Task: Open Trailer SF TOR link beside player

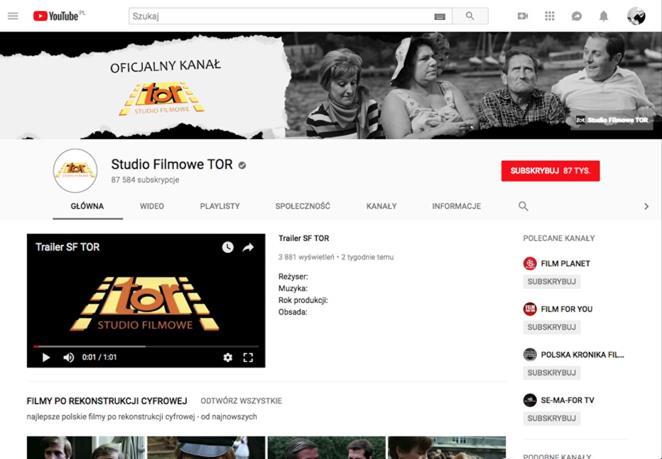Action: click(x=304, y=238)
